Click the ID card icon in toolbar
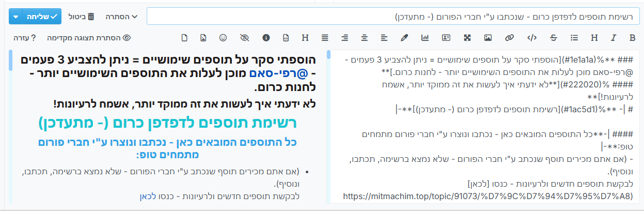 tap(447, 37)
